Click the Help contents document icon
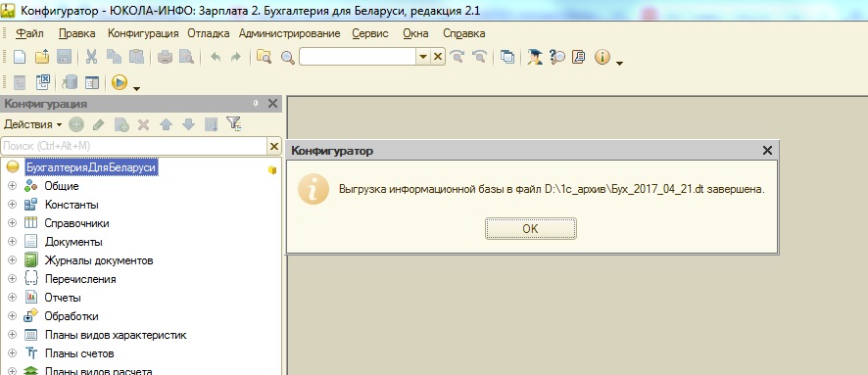This screenshot has height=375, width=868. 578,57
